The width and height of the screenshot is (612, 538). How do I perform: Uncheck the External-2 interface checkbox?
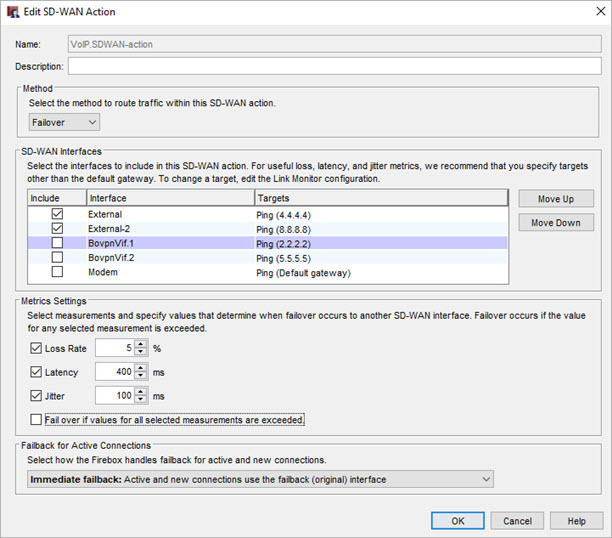[x=57, y=228]
